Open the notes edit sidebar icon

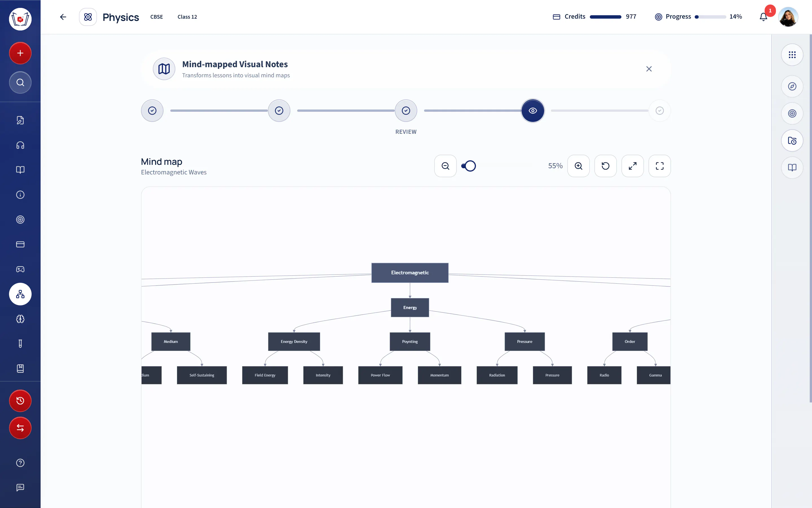pos(20,120)
